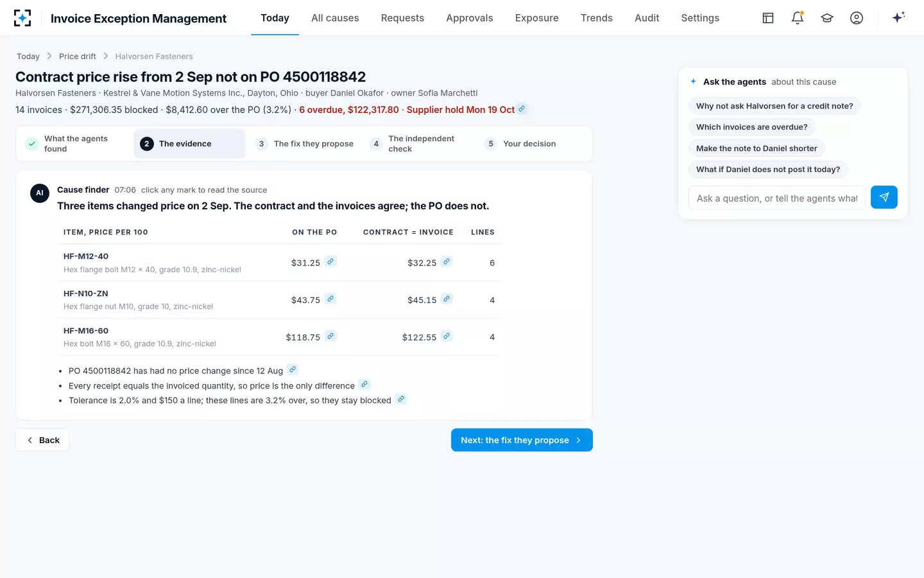
Task: View the Trends tab
Action: point(597,18)
